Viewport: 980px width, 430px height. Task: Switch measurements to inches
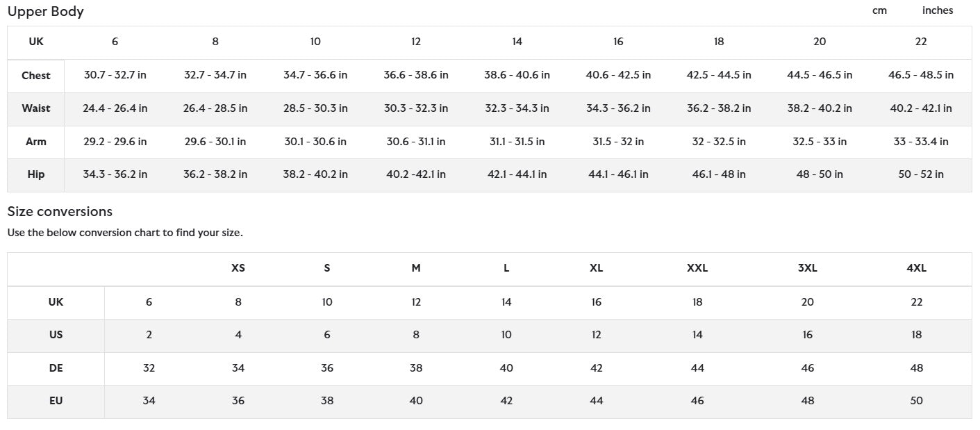point(938,10)
